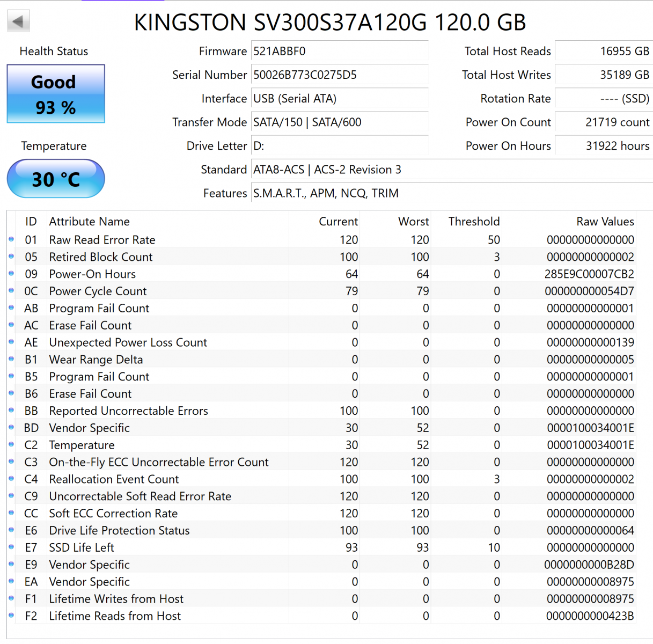Click the status dot for Raw Read Error Rate
653x644 pixels.
11,239
